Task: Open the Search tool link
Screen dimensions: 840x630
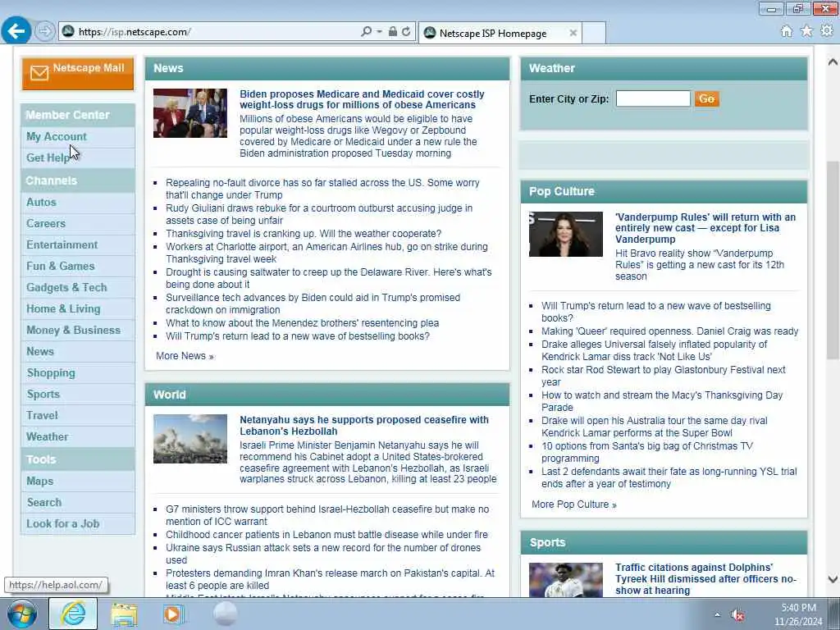Action: 44,503
